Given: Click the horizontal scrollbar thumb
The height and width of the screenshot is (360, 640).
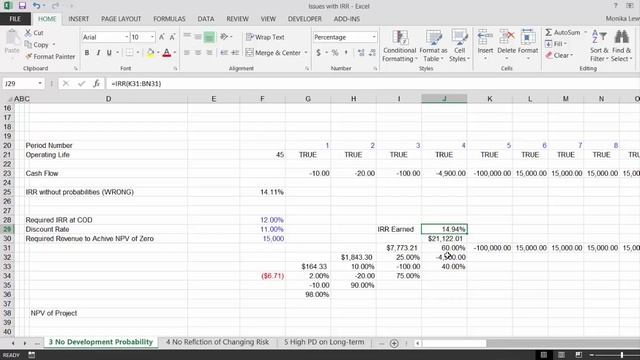Looking at the screenshot, I should [453, 343].
